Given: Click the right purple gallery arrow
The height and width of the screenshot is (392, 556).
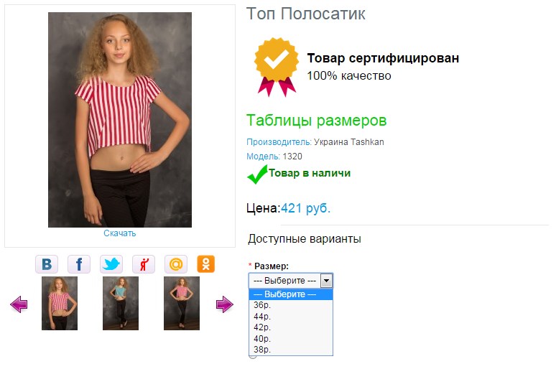Looking at the screenshot, I should click(224, 305).
